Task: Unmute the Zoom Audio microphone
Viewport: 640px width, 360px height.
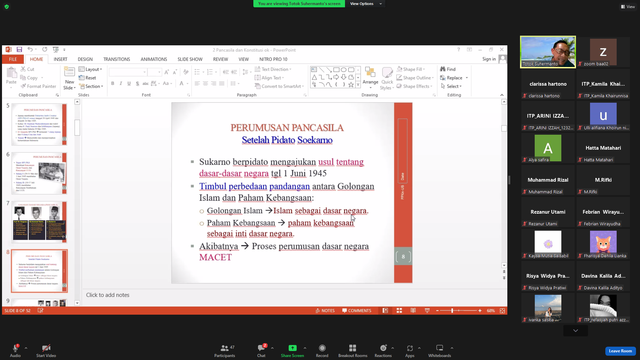Action: pos(16,351)
